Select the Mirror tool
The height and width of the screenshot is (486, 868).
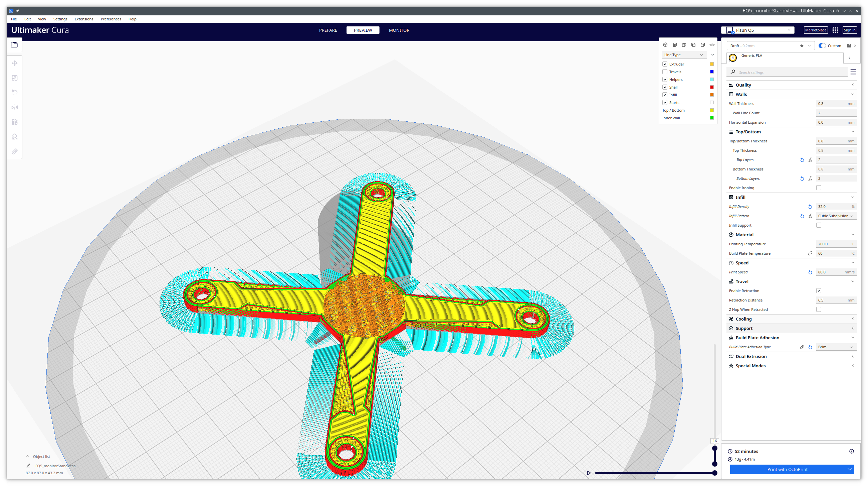tap(14, 107)
